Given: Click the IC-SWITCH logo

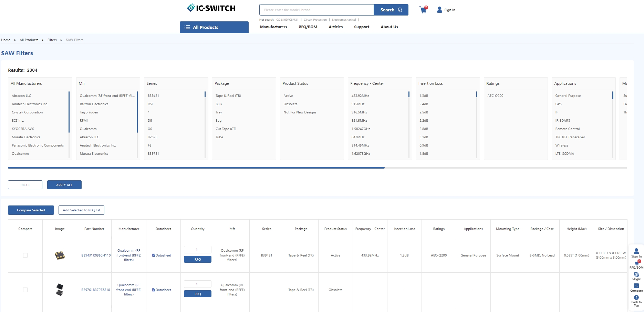Looking at the screenshot, I should click(x=211, y=8).
